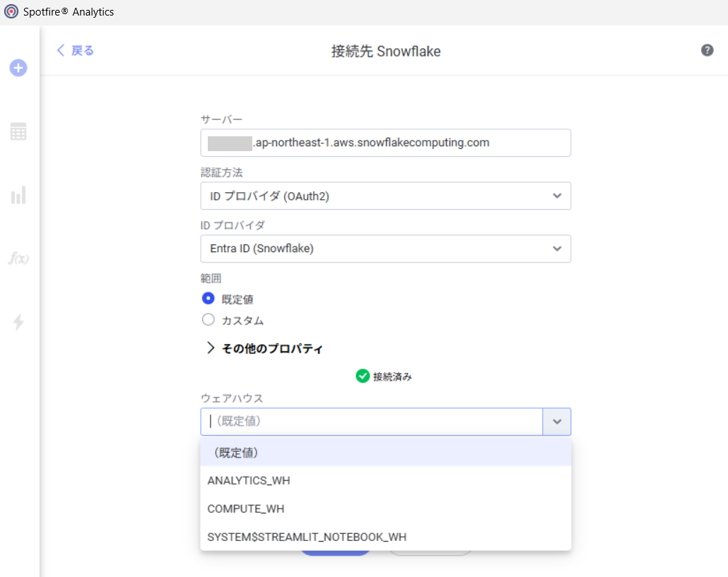Screen dimensions: 728x577
Task: Click the ウェアハウス combo box text field
Action: coord(372,422)
